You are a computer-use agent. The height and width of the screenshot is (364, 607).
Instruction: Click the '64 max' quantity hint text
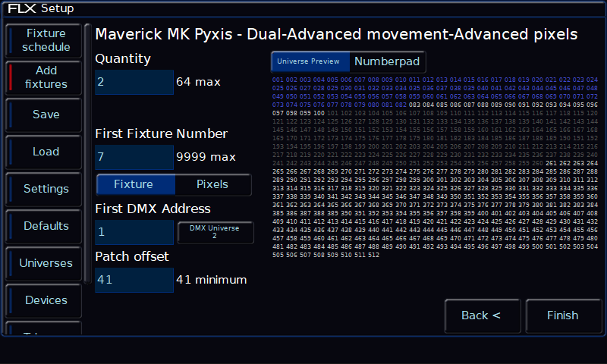click(198, 82)
